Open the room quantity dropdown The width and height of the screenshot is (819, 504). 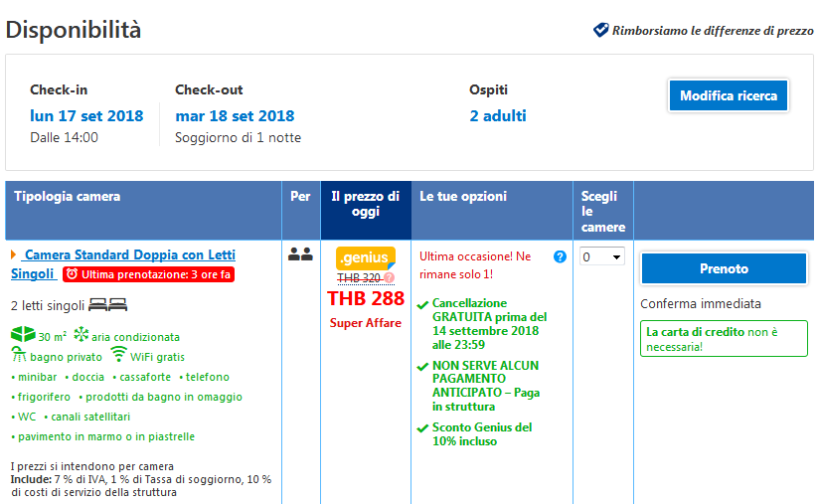(x=603, y=256)
